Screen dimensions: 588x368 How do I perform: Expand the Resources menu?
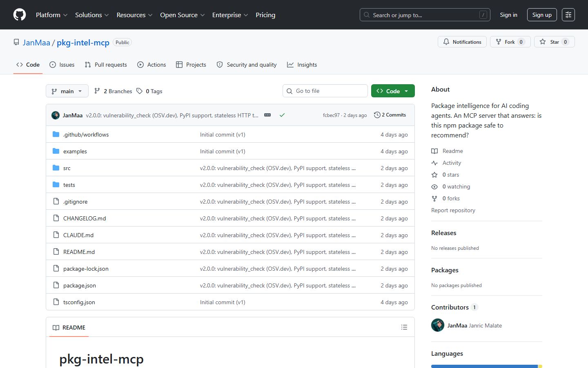click(x=134, y=15)
